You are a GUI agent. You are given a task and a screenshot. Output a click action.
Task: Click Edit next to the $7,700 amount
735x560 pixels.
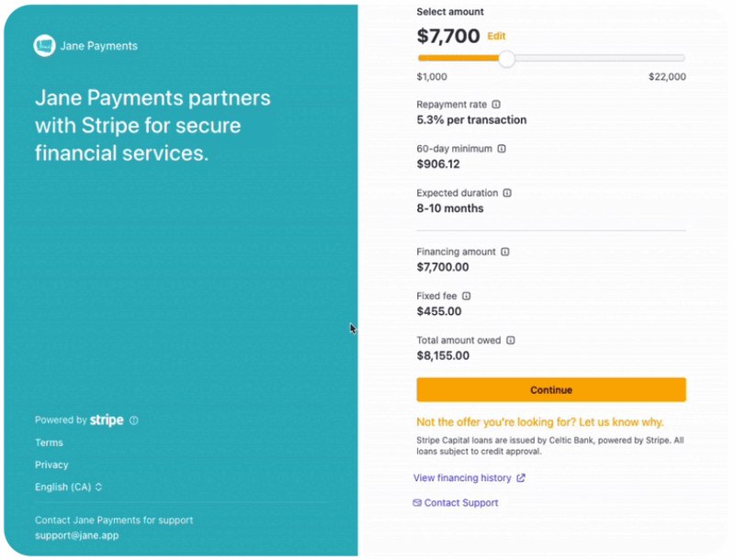coord(496,37)
